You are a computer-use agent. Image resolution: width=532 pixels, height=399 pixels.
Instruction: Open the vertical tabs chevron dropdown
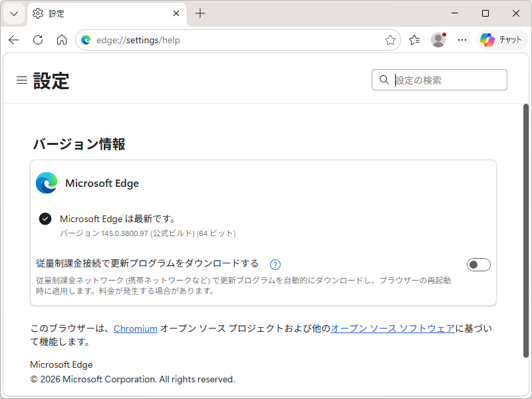tap(13, 13)
